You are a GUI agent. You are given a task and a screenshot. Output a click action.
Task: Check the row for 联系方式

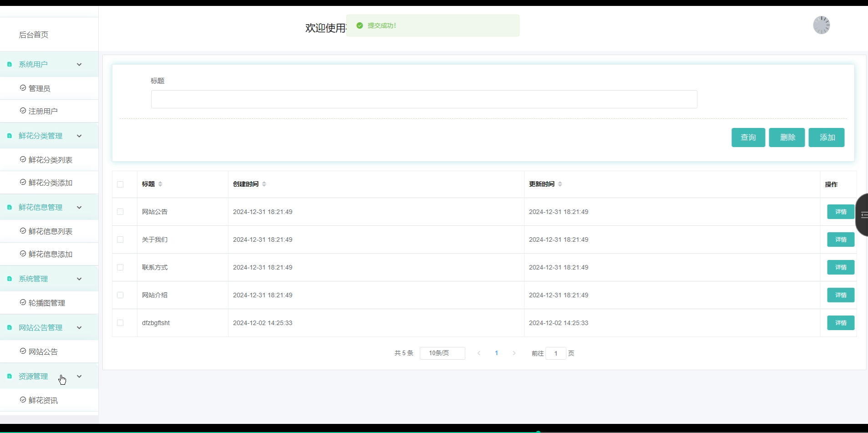[120, 267]
